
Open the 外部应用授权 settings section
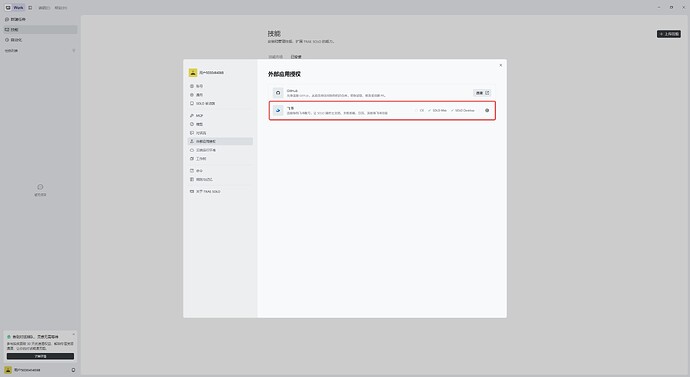tap(220, 142)
